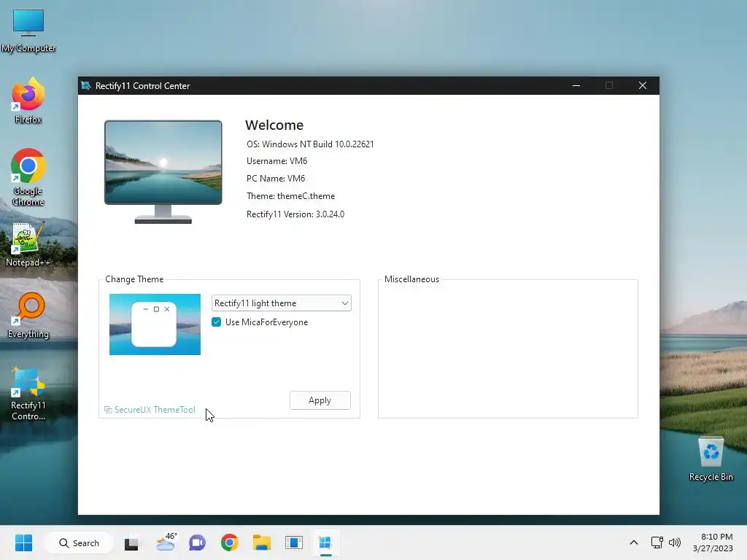747x560 pixels.
Task: Click the Change Theme group label
Action: pyautogui.click(x=134, y=279)
